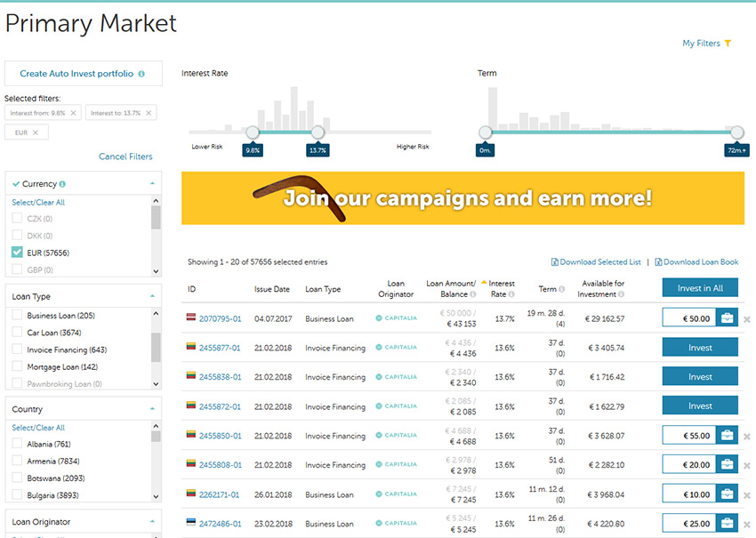Open the info tooltip beside Create Auto Invest portfolio
Image resolution: width=756 pixels, height=538 pixels.
(x=142, y=74)
